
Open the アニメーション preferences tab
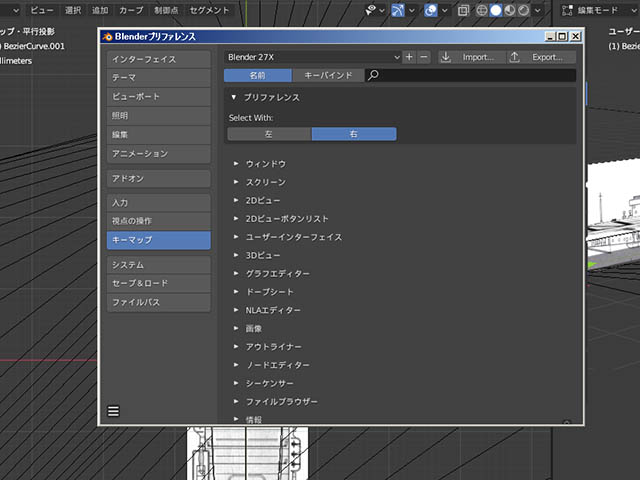click(159, 154)
